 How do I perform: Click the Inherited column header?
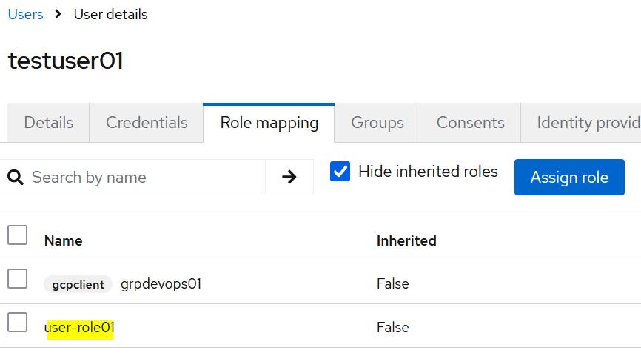point(406,240)
